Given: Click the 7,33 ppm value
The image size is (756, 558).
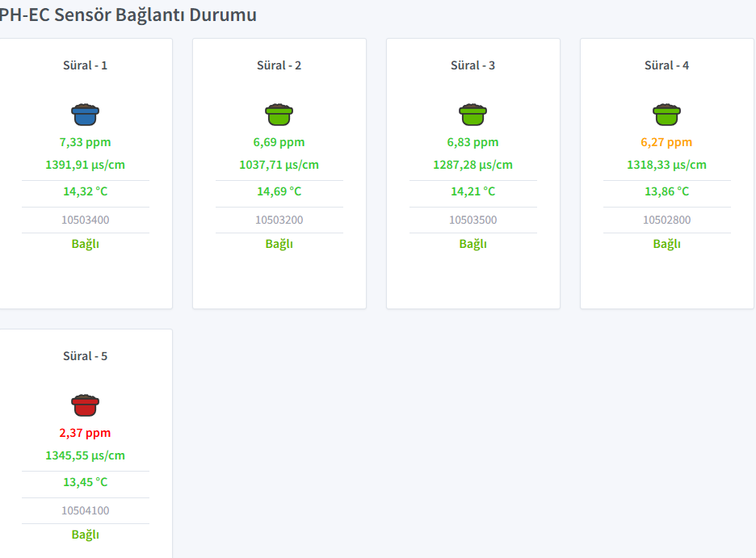Looking at the screenshot, I should (x=85, y=142).
